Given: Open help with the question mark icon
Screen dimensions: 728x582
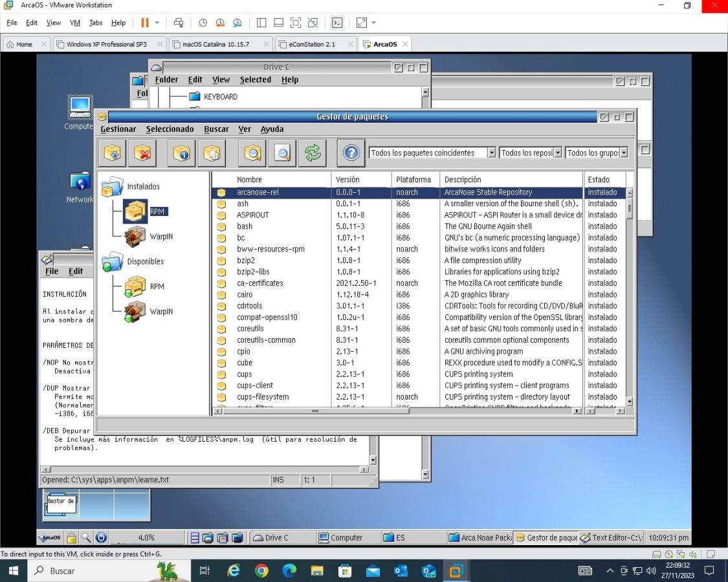Looking at the screenshot, I should (351, 153).
